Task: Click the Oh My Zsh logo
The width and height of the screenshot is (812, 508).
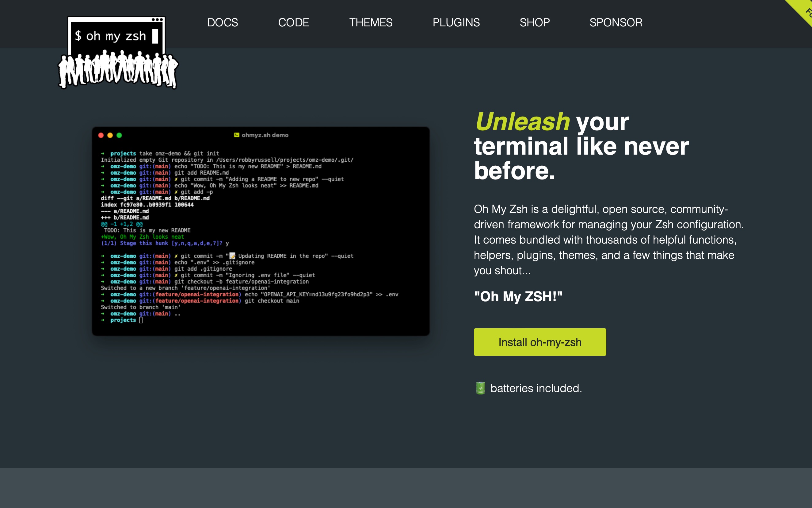Action: pyautogui.click(x=117, y=52)
